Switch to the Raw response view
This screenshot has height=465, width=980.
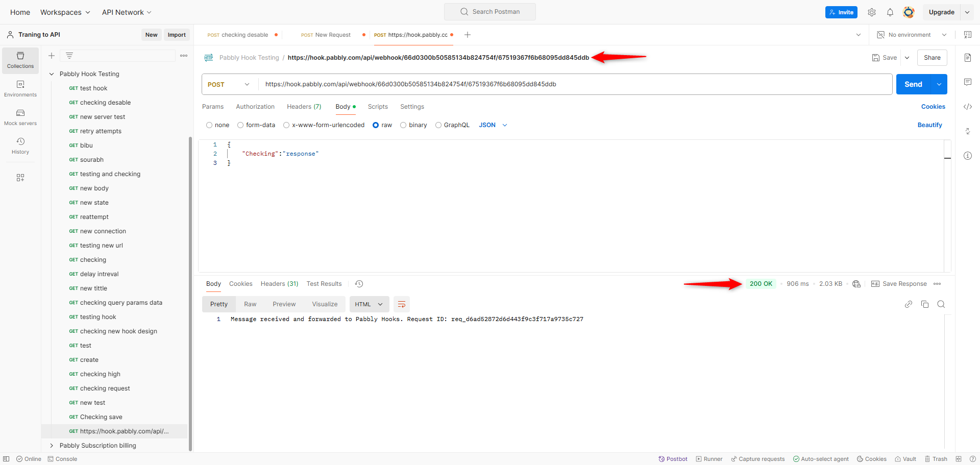click(250, 304)
